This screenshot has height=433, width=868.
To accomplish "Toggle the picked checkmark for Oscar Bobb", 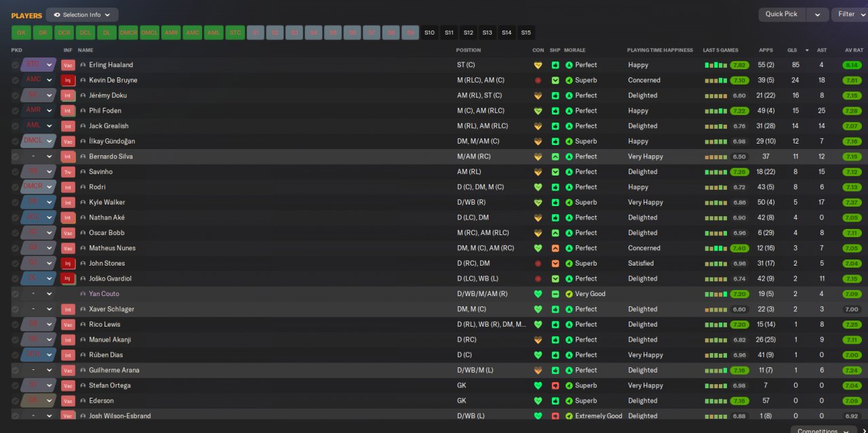I will tap(15, 232).
